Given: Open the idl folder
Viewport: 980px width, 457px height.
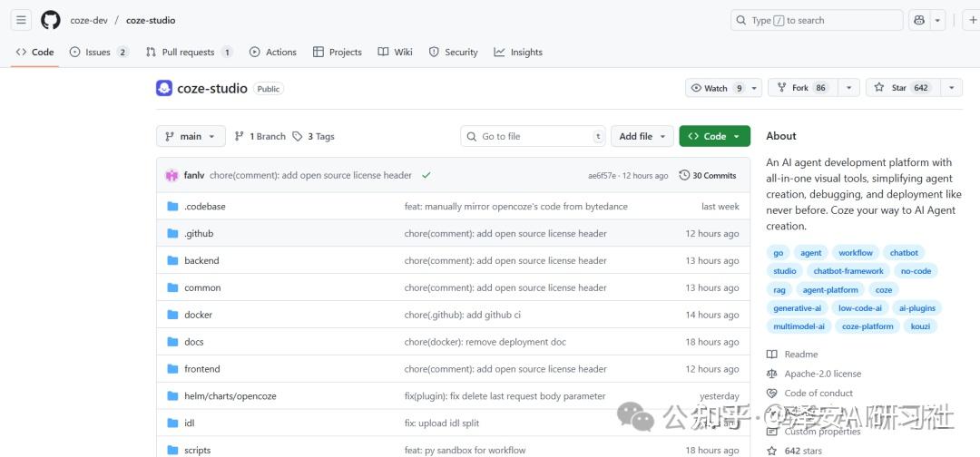Looking at the screenshot, I should (x=190, y=423).
